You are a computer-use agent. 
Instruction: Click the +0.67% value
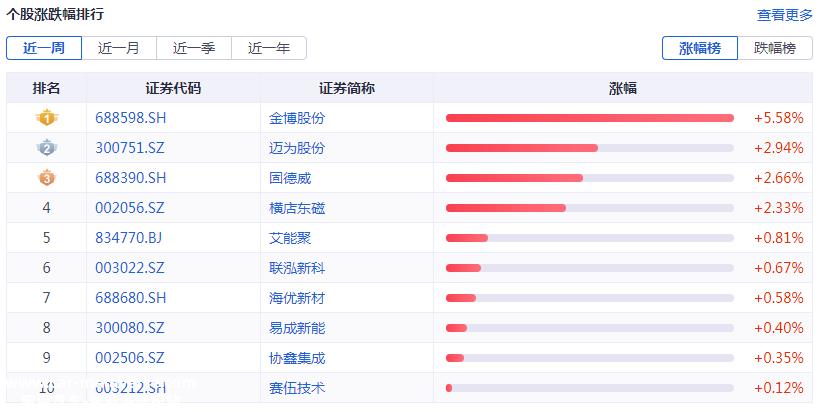(x=779, y=268)
